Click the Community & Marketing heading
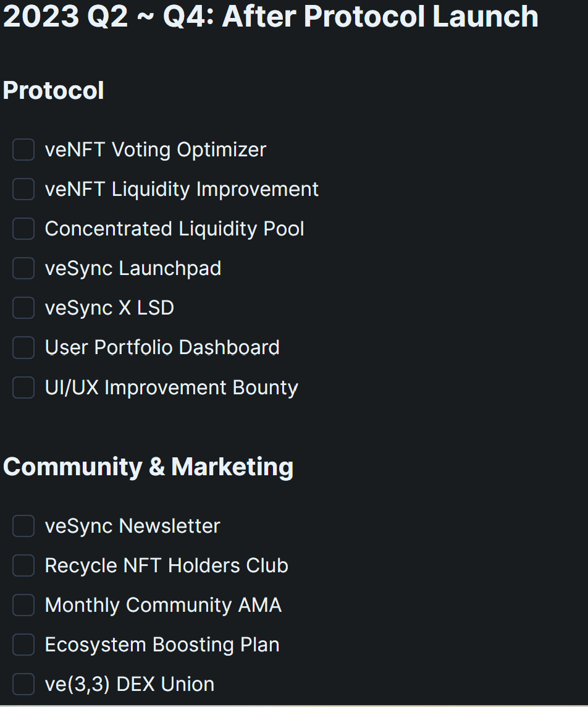The height and width of the screenshot is (707, 588). coord(148,467)
